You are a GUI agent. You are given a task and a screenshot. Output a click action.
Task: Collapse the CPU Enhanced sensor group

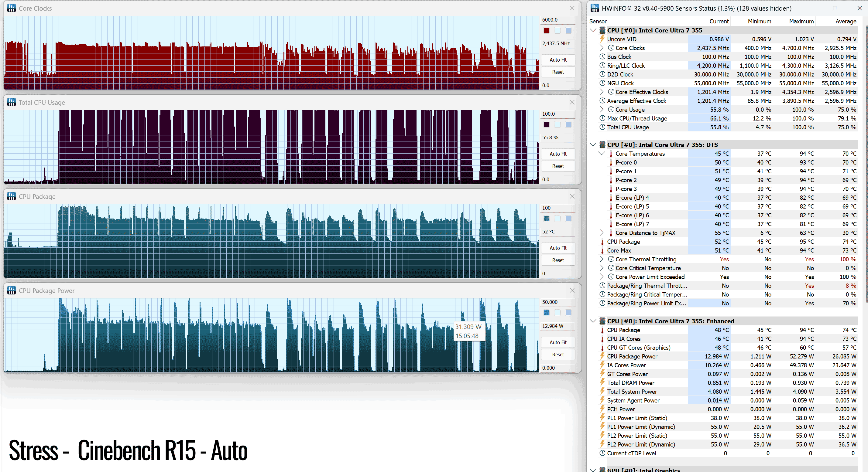coord(593,321)
